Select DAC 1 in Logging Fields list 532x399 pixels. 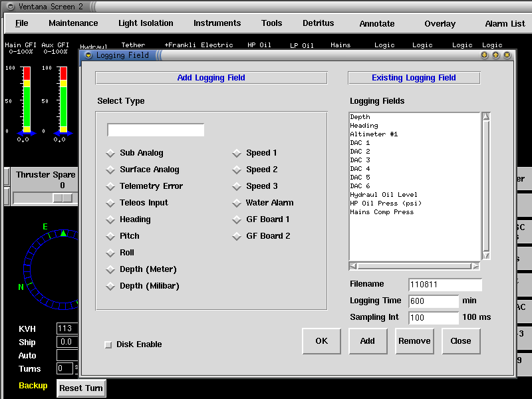pos(414,143)
